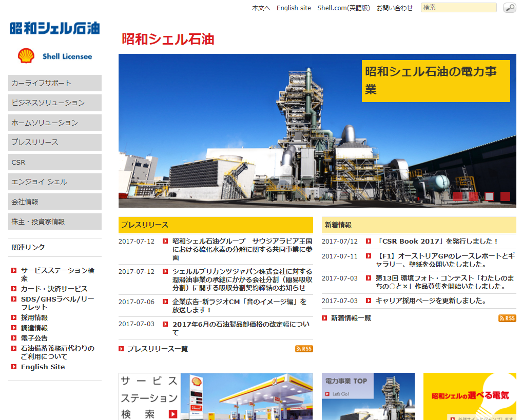Open 電力事業 TOP banner thumbnail

coord(368,396)
